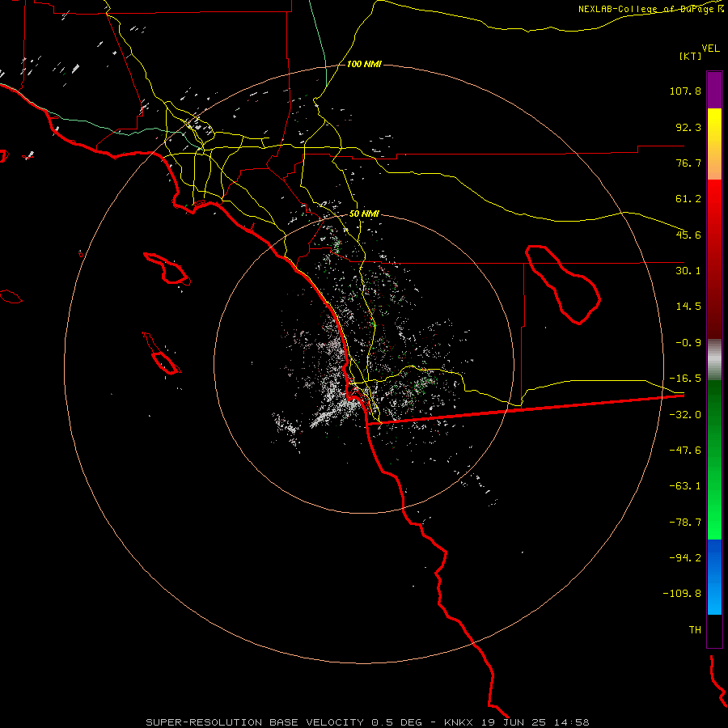Viewport: 728px width, 728px height.
Task: Click the 61.2 velocity scale value
Action: click(x=688, y=199)
